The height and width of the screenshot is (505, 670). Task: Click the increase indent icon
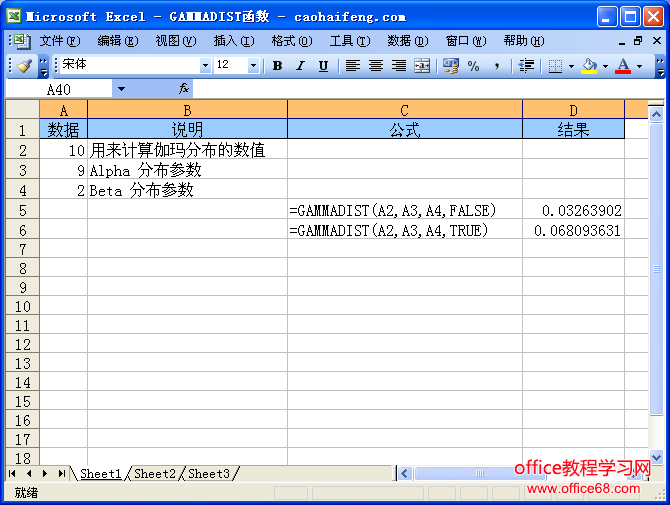coord(526,66)
